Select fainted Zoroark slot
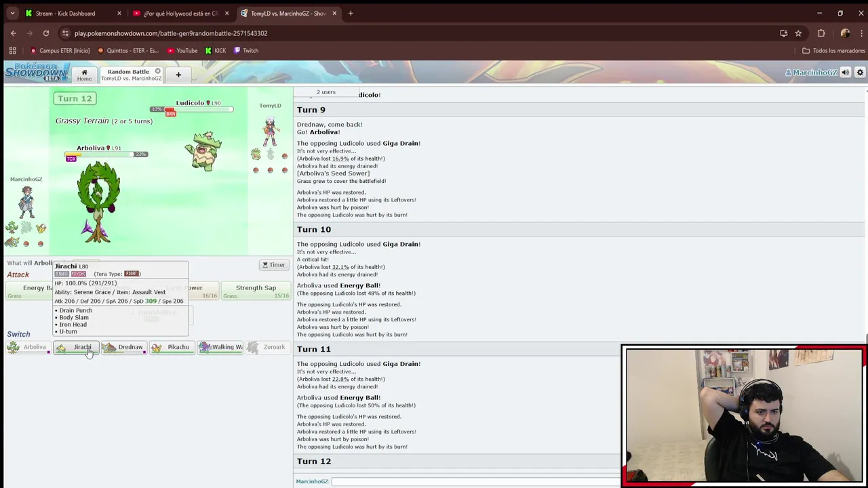The height and width of the screenshot is (488, 868). click(268, 347)
